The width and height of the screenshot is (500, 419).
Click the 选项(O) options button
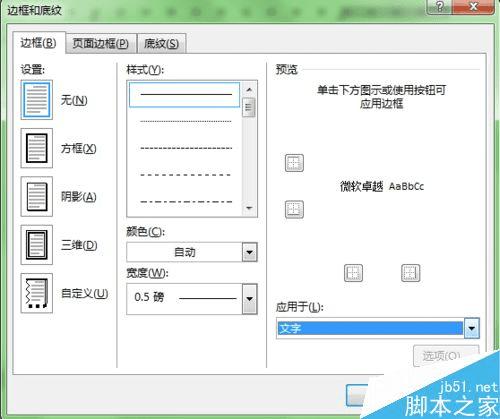446,356
